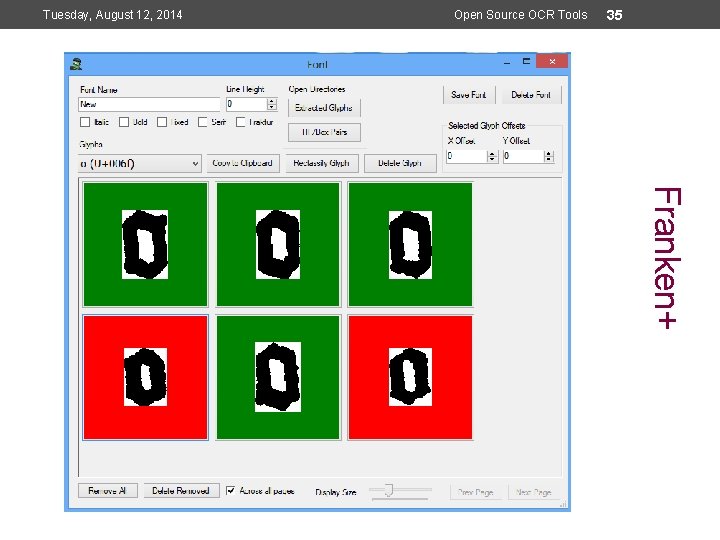This screenshot has width=720, height=540.
Task: Decrement X Offset with down arrow
Action: pos(492,159)
